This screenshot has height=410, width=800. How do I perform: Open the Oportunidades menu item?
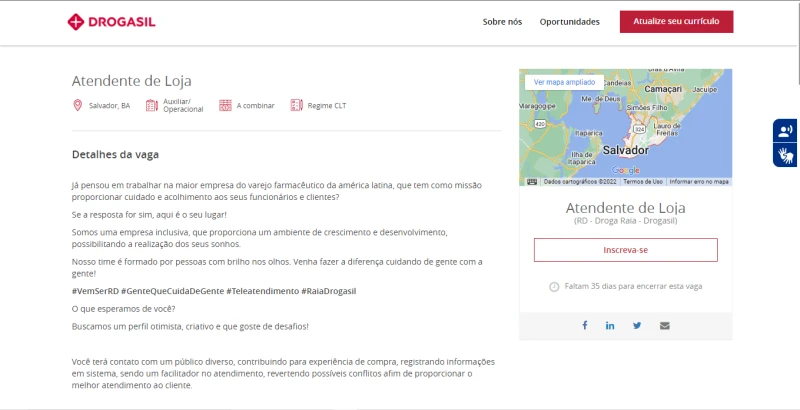pyautogui.click(x=569, y=22)
